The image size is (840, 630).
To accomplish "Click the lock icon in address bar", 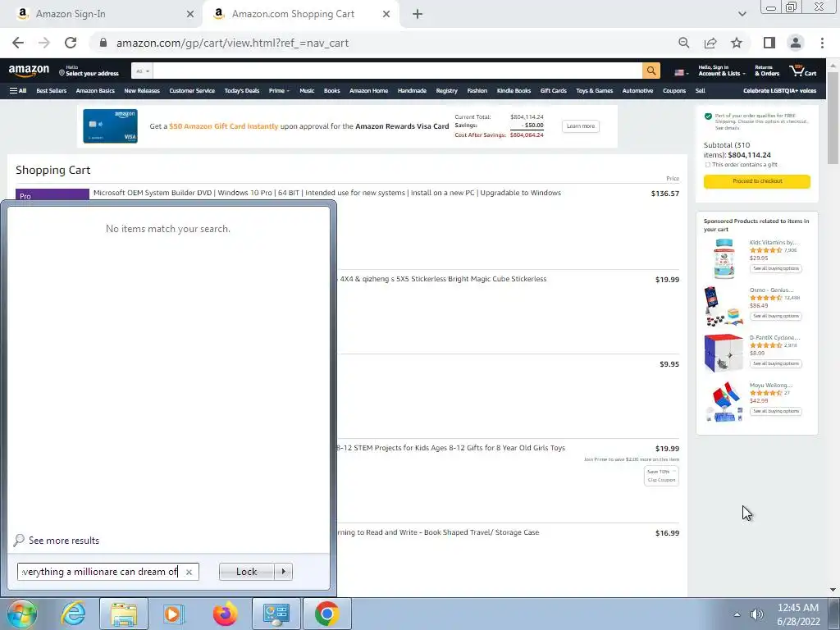I will (x=103, y=43).
